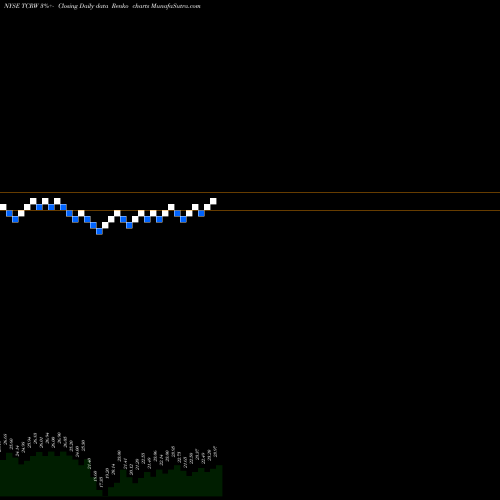Select the lowest blue Renko brick
500x500 pixels.
click(x=99, y=231)
